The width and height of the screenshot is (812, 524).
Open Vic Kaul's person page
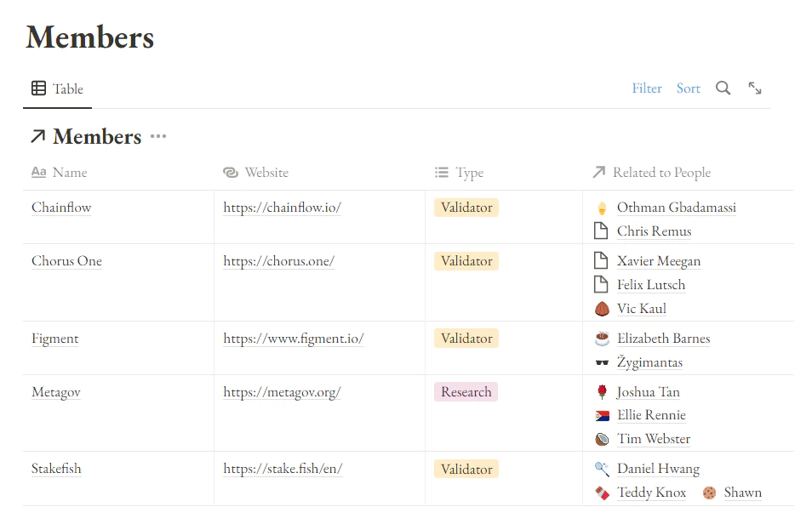point(642,309)
